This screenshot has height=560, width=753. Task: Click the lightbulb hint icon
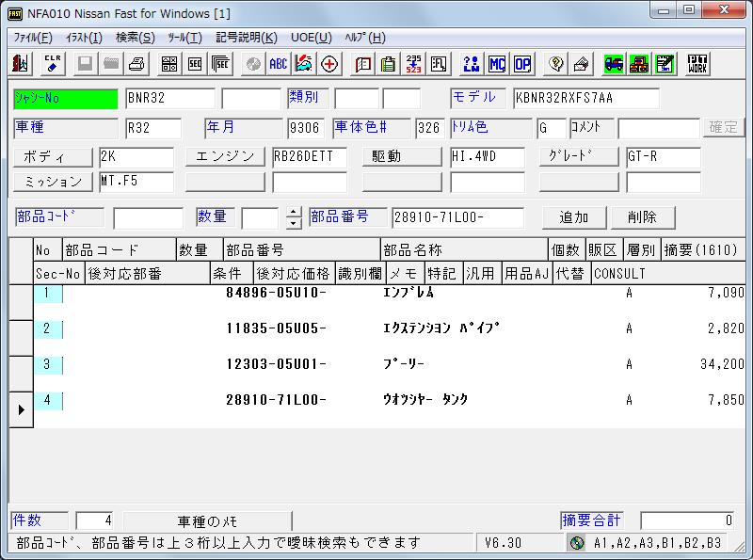[x=556, y=64]
